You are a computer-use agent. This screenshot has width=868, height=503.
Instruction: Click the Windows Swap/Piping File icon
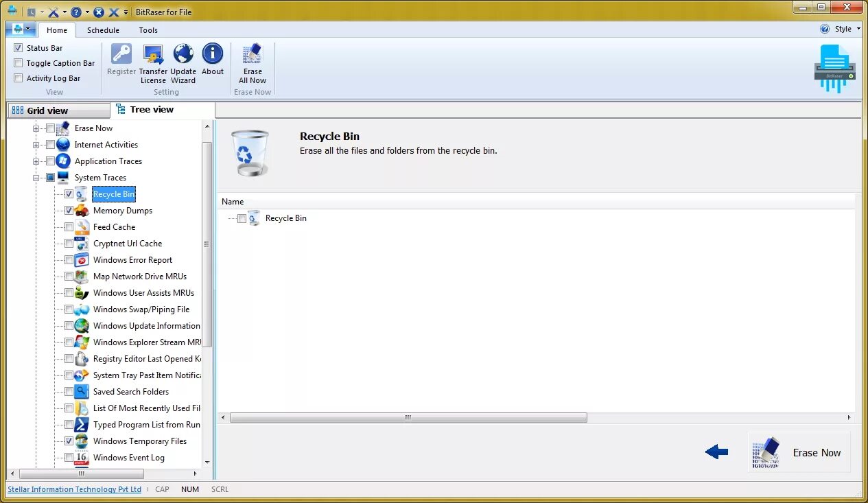tap(82, 309)
